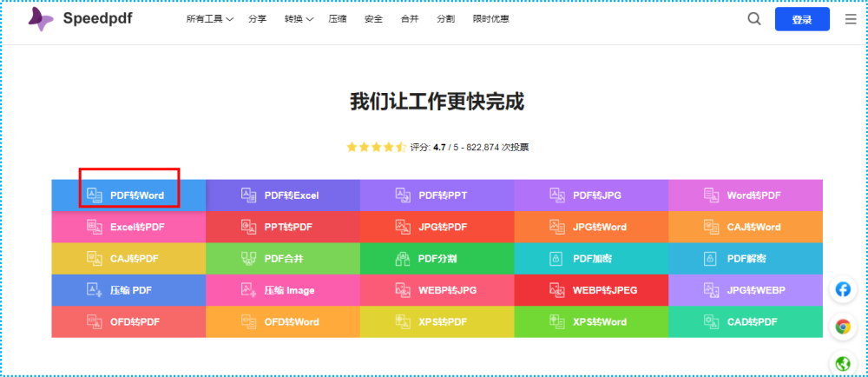The image size is (868, 377).
Task: Click the CAJ转Word tile icon
Action: (712, 227)
